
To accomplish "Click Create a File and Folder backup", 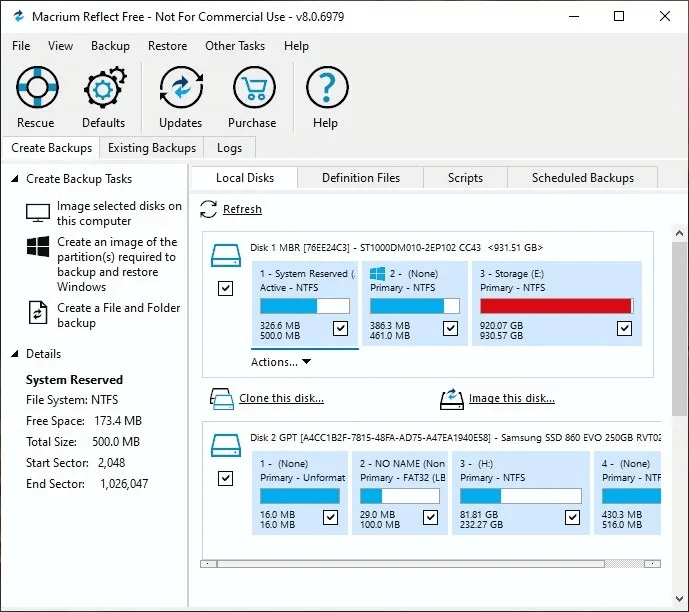I will [x=119, y=315].
